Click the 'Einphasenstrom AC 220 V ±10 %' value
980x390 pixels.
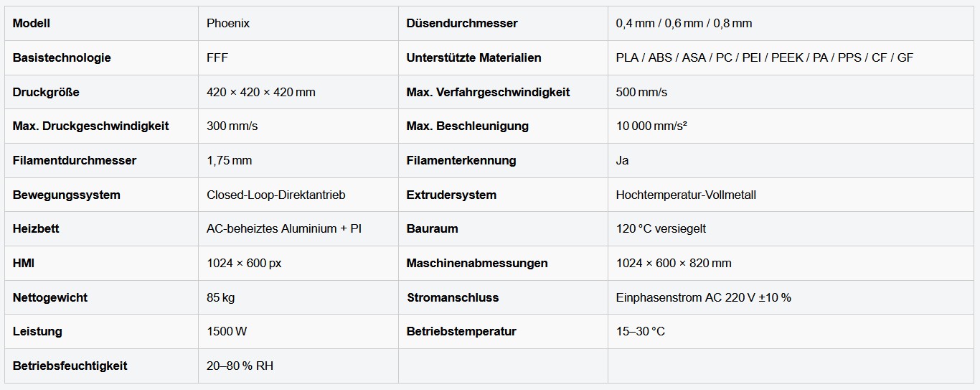703,297
